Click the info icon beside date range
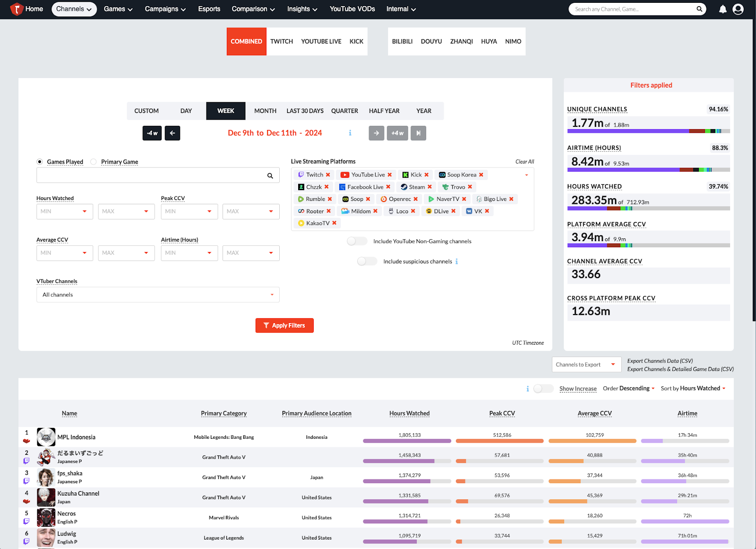This screenshot has height=549, width=756. coord(350,133)
